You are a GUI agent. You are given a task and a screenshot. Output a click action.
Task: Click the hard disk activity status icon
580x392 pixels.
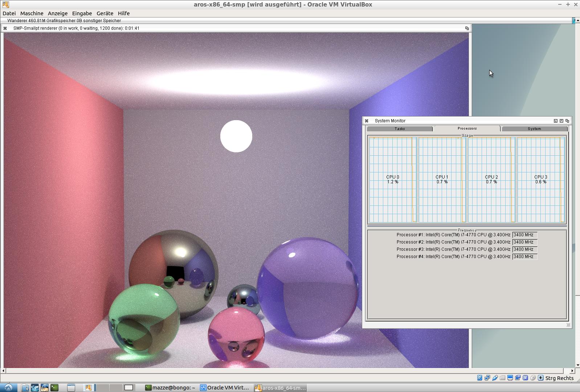pyautogui.click(x=479, y=378)
